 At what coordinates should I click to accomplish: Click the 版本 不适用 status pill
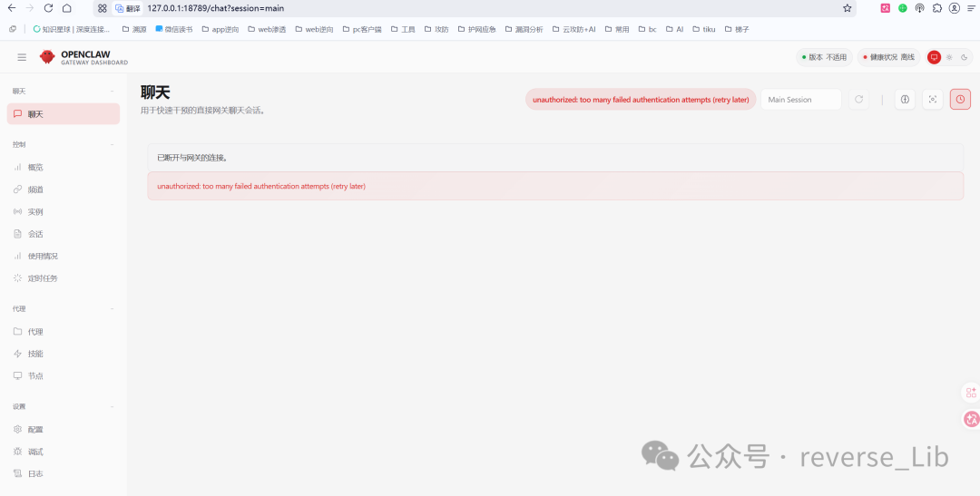coord(824,57)
